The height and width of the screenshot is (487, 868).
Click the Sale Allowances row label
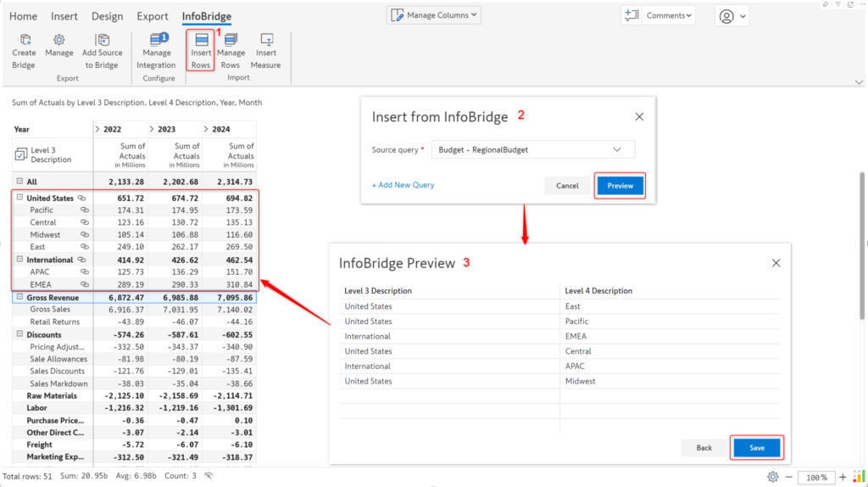tap(58, 359)
